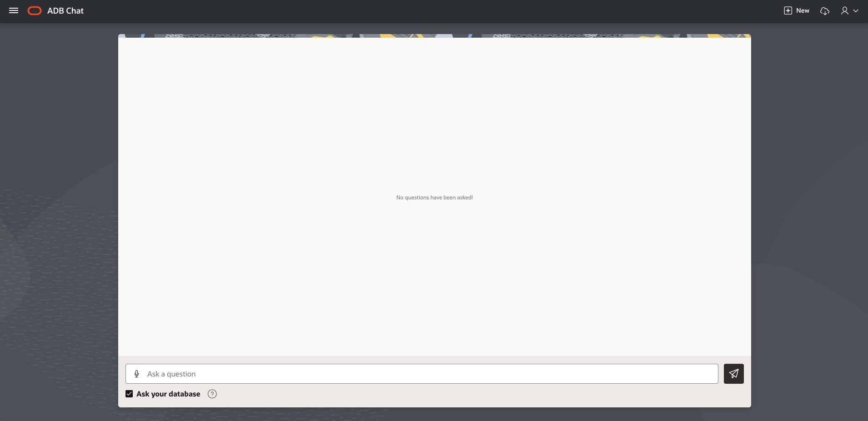The height and width of the screenshot is (421, 868).
Task: Click the Oracle logo icon
Action: point(35,10)
